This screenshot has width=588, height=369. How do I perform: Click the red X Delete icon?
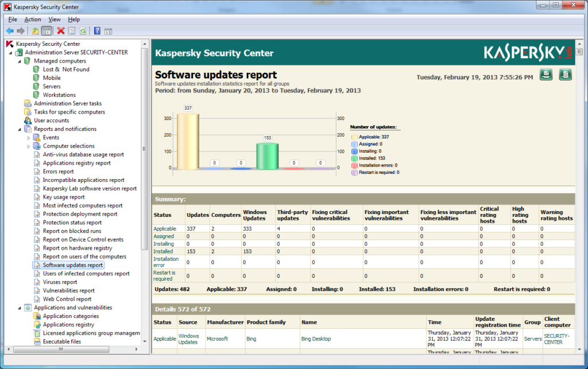[61, 31]
